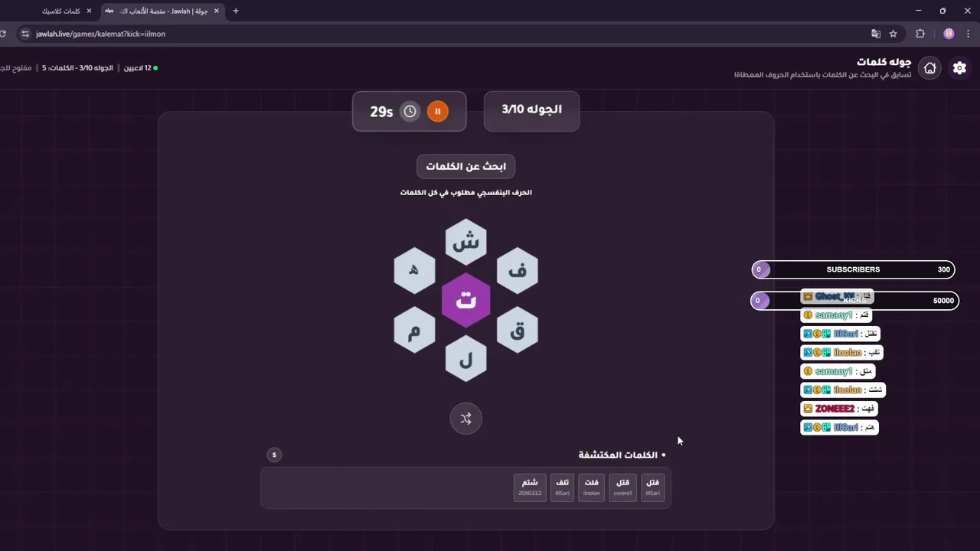Close the Jawlah browser tab
This screenshot has width=980, height=551.
pyautogui.click(x=217, y=11)
